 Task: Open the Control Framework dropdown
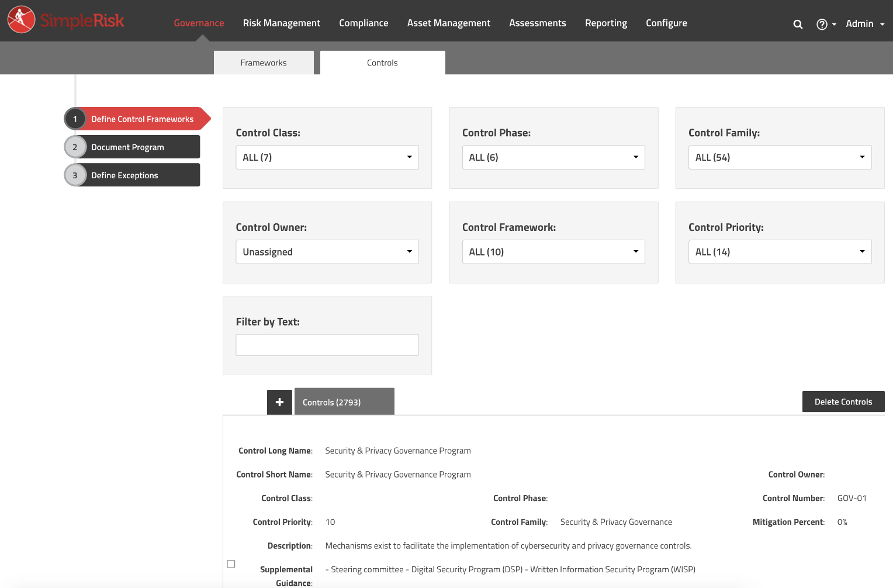553,251
